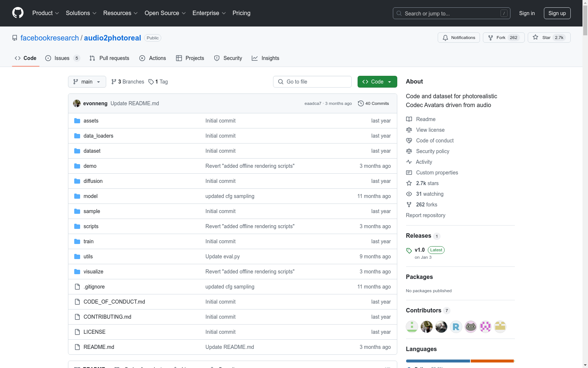Open Security policy scale icon
This screenshot has width=588, height=368.
coord(409,151)
